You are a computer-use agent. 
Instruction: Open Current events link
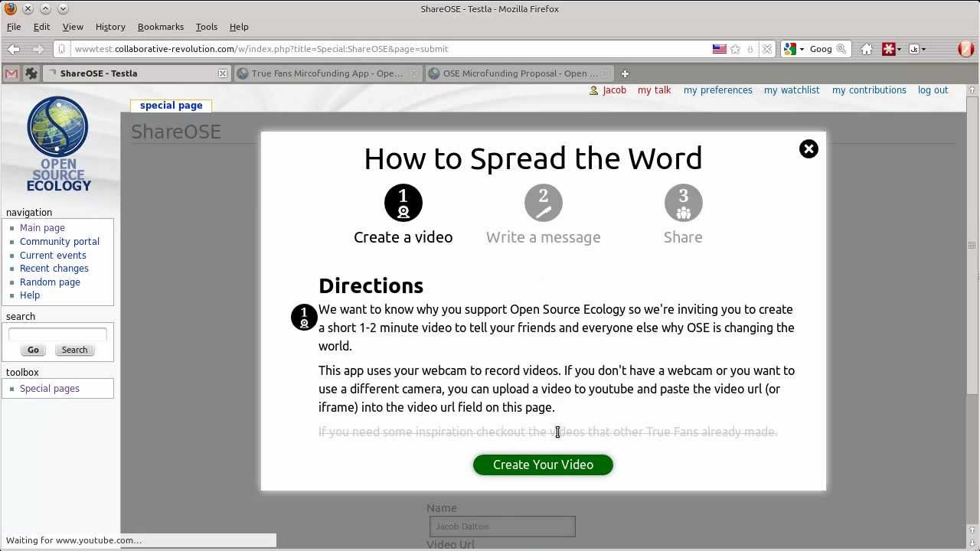[x=53, y=256]
